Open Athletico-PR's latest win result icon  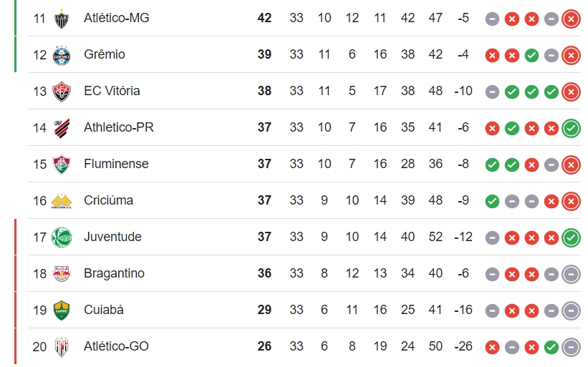click(x=571, y=128)
